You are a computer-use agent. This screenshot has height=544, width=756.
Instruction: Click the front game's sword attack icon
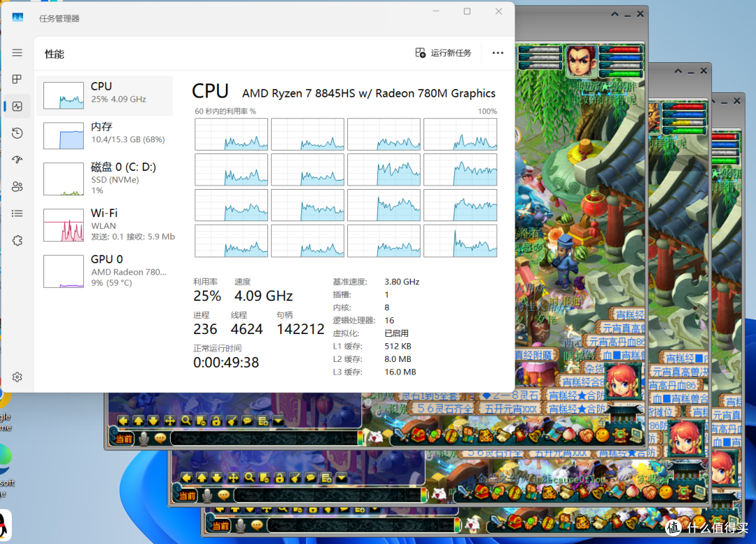click(402, 435)
